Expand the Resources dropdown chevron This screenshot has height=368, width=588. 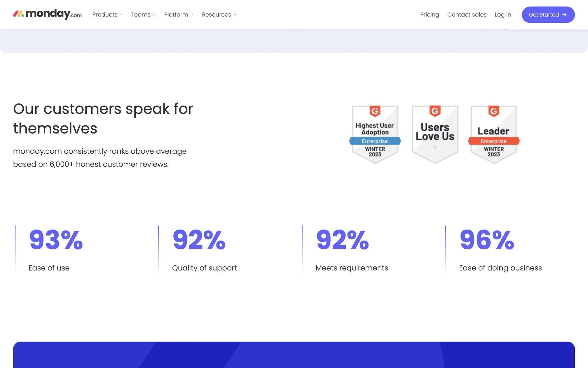coord(235,15)
